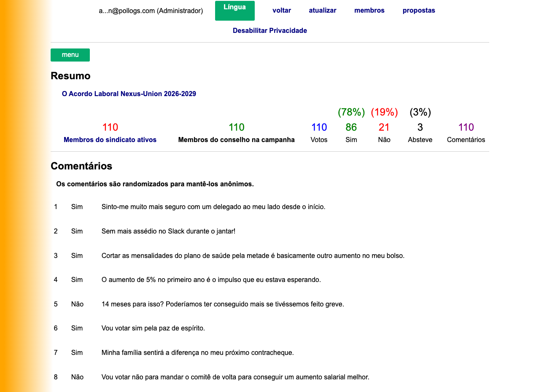Image resolution: width=539 pixels, height=392 pixels.
Task: Open the green menu button
Action: [x=70, y=55]
